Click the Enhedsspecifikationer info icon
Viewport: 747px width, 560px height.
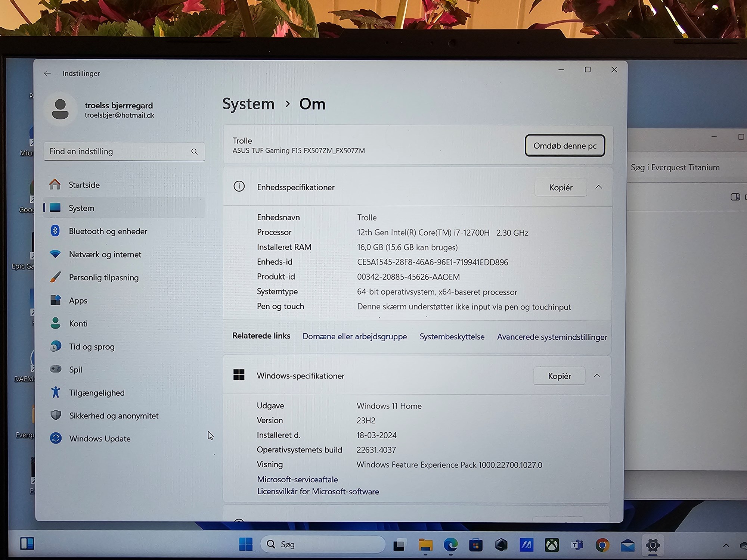coord(239,186)
